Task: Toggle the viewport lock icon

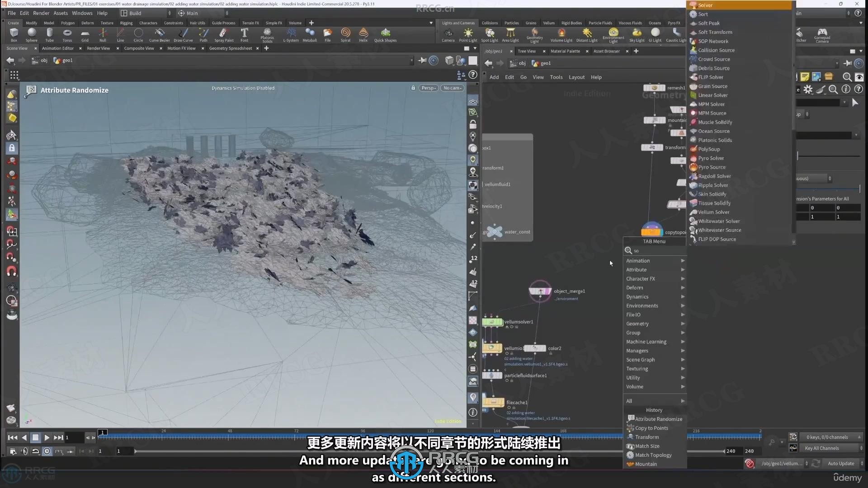Action: tap(413, 88)
